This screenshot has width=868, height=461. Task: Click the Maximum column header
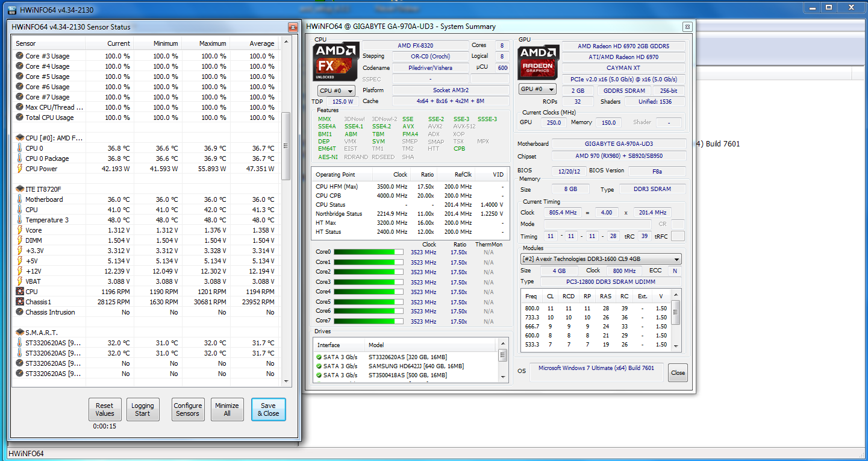click(206, 43)
